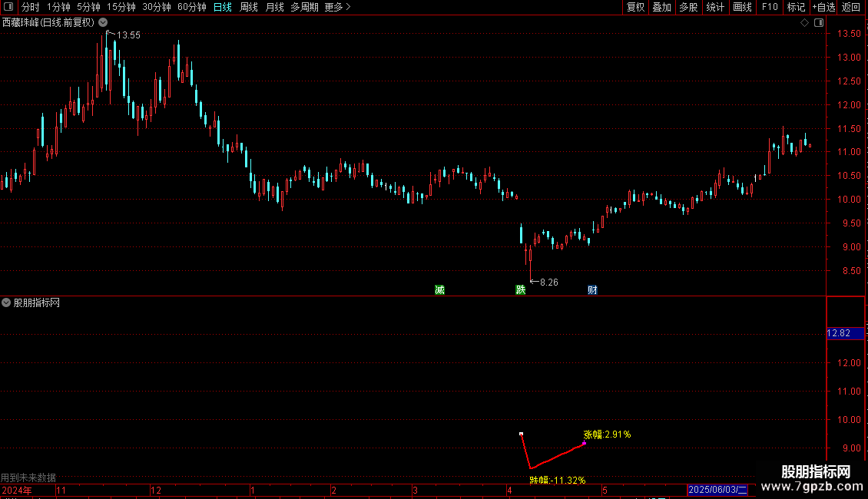Click the 叠加 overlay button

click(661, 7)
